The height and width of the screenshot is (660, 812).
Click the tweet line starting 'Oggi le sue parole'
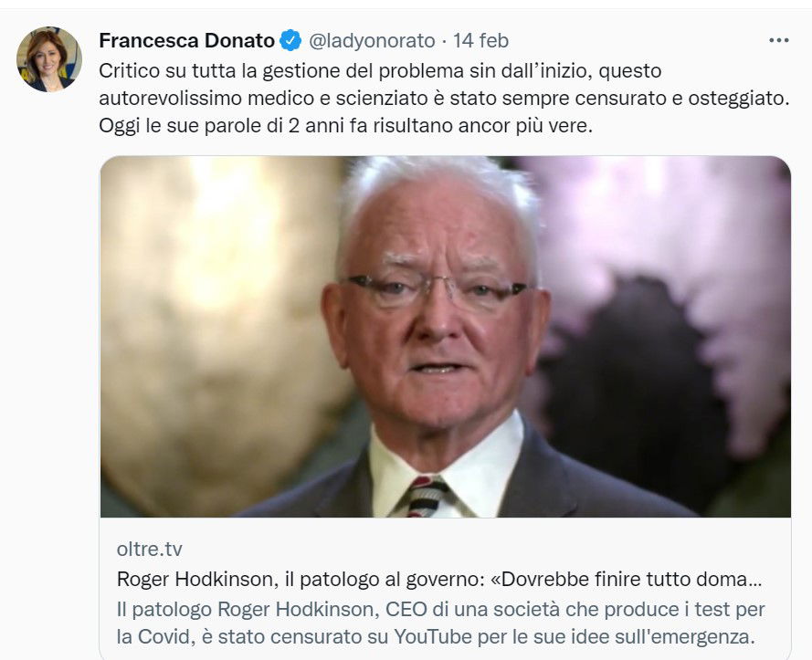point(345,126)
